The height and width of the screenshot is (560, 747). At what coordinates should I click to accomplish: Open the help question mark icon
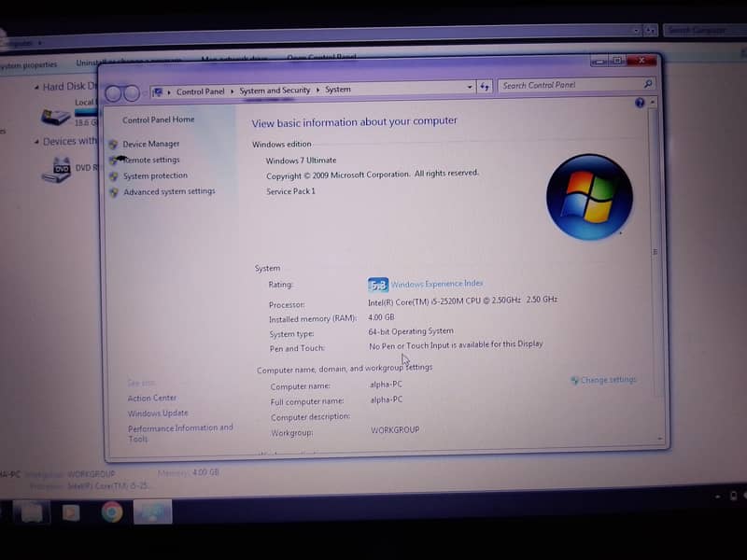click(640, 103)
